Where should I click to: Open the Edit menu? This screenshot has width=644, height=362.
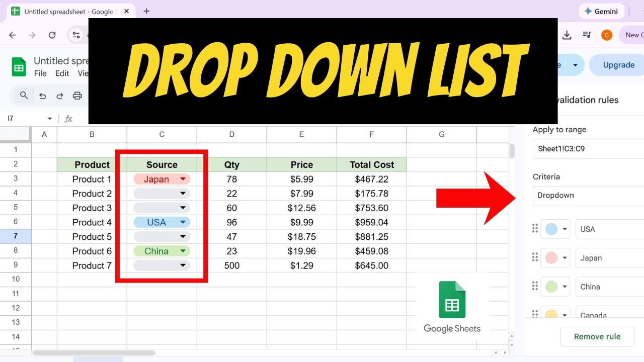(62, 73)
